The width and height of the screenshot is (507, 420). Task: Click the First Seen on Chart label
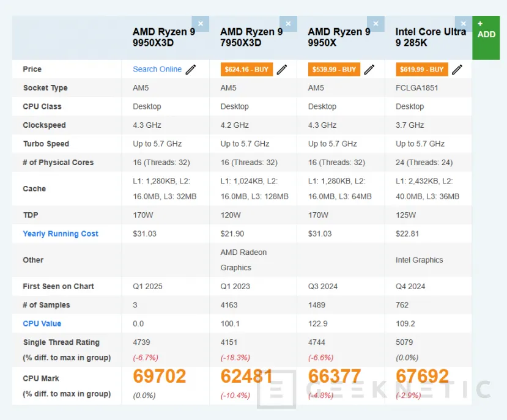[59, 287]
